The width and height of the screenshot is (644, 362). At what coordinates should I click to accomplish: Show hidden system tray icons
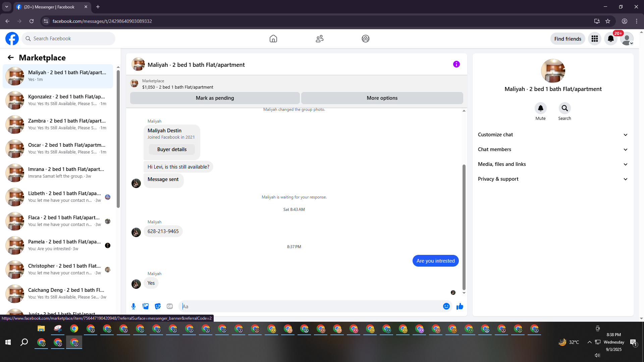589,342
